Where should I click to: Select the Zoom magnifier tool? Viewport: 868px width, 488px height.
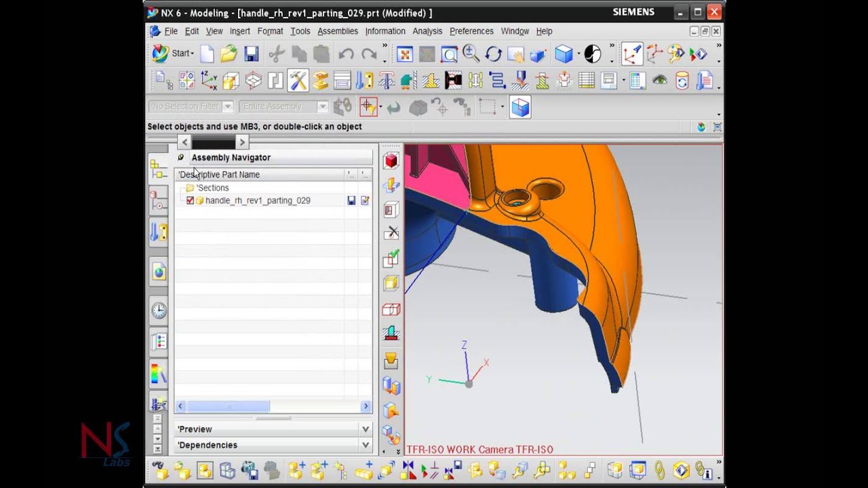click(x=471, y=54)
